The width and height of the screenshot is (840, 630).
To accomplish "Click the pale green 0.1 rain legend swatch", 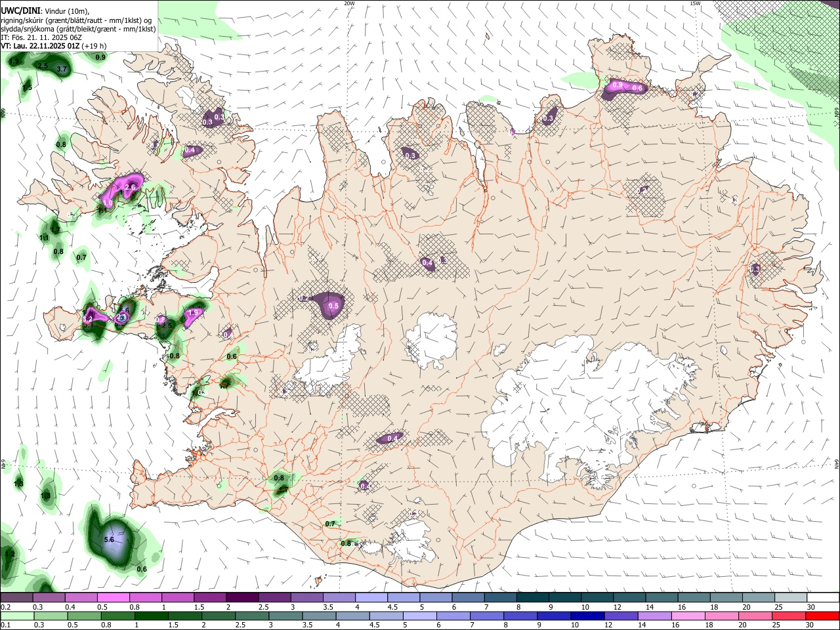I will click(16, 616).
